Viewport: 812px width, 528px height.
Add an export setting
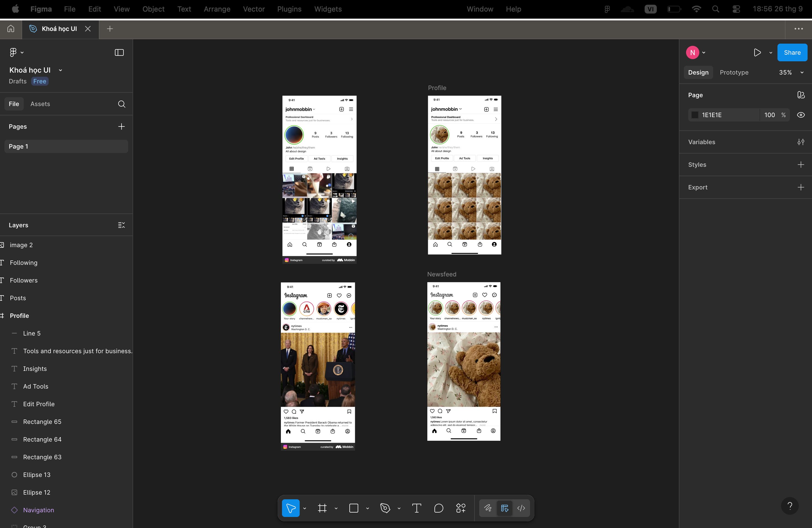click(x=801, y=187)
